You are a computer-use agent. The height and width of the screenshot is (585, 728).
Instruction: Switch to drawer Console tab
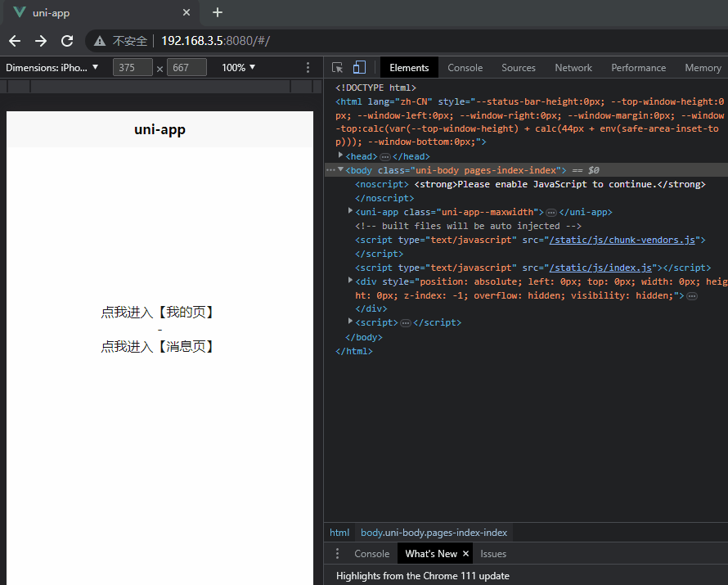pos(371,554)
